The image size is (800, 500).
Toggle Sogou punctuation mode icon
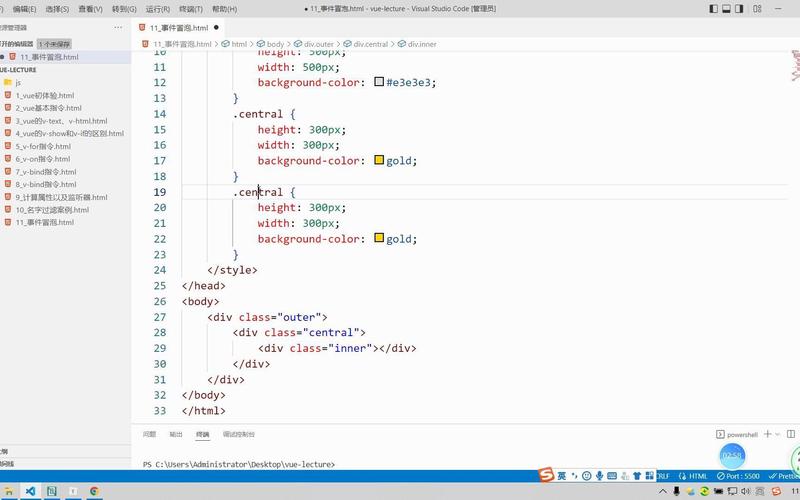574,476
